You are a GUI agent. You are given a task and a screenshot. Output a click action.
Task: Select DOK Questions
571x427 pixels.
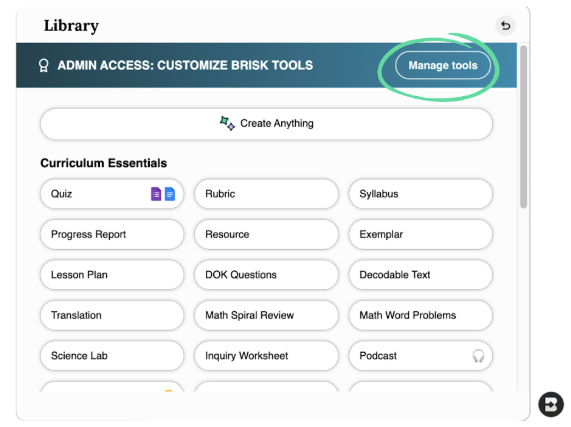266,274
